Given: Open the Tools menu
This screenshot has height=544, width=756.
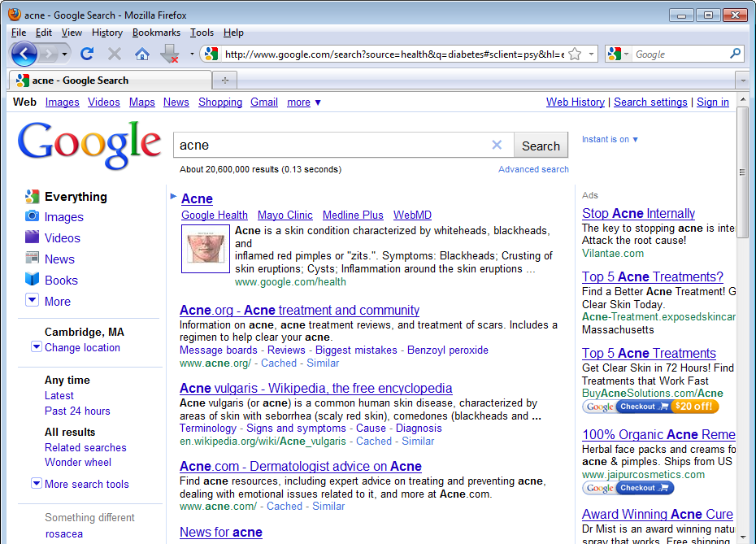Looking at the screenshot, I should pyautogui.click(x=202, y=33).
